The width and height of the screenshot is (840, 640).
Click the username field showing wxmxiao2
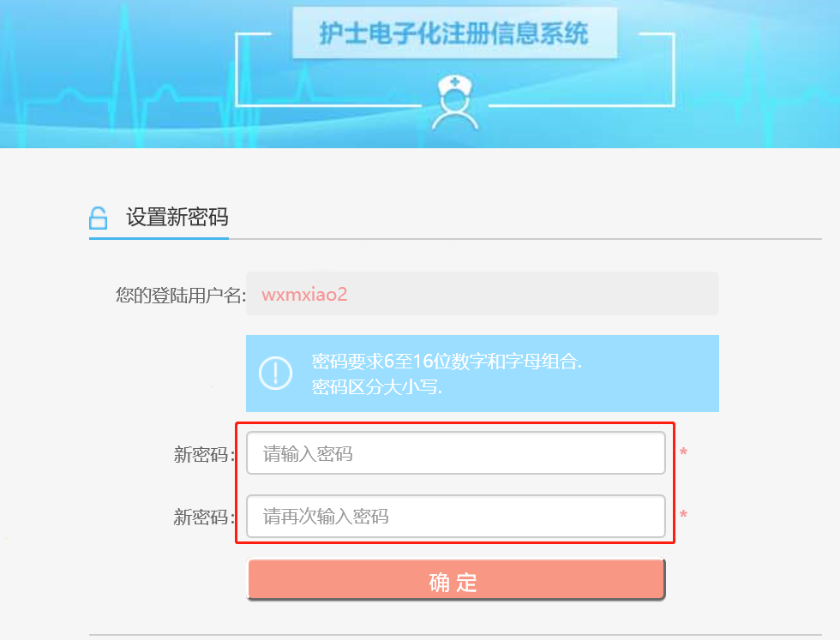tap(482, 295)
